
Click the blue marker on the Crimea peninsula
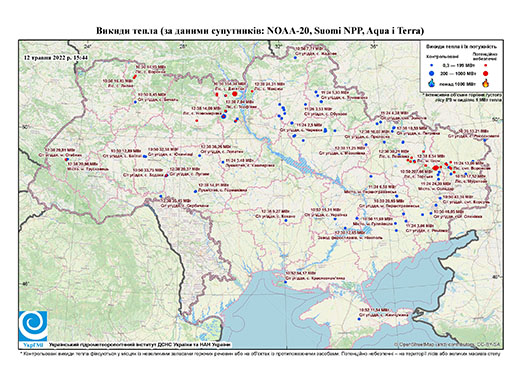[x=359, y=319]
